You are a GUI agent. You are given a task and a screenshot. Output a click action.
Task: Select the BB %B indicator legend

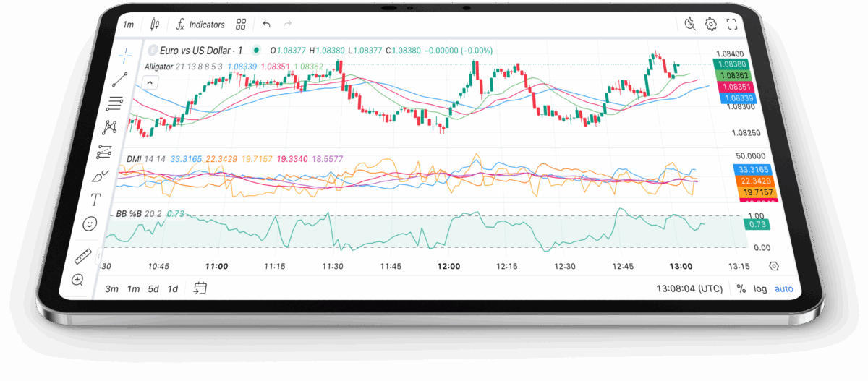pyautogui.click(x=129, y=214)
